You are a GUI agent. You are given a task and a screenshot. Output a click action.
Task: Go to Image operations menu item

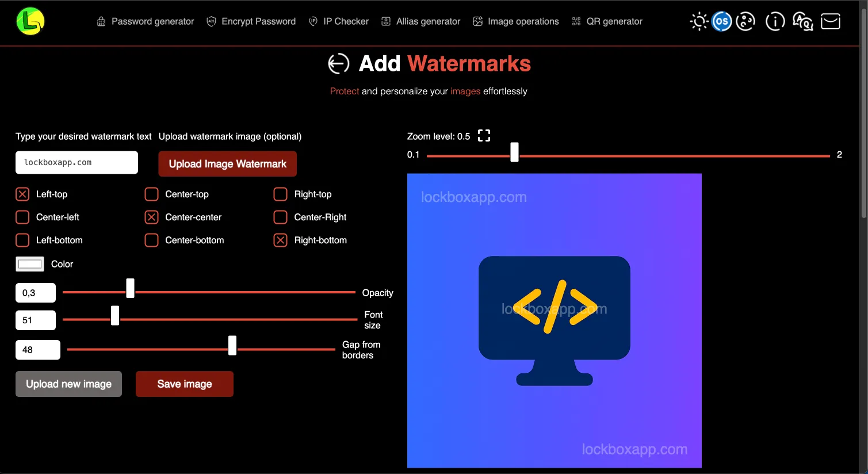[x=516, y=21]
